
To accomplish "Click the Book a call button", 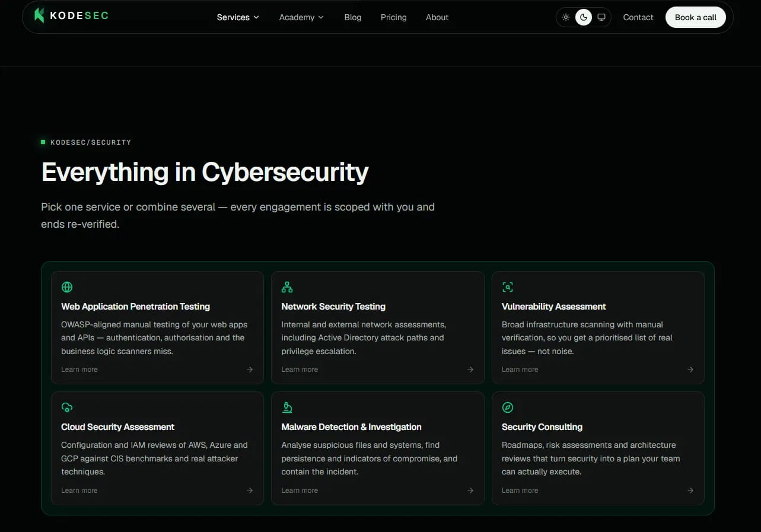I will click(696, 17).
